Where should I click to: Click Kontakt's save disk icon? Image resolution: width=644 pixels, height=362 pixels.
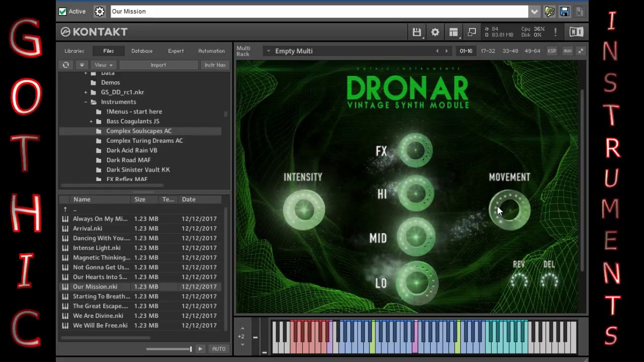coord(417,32)
